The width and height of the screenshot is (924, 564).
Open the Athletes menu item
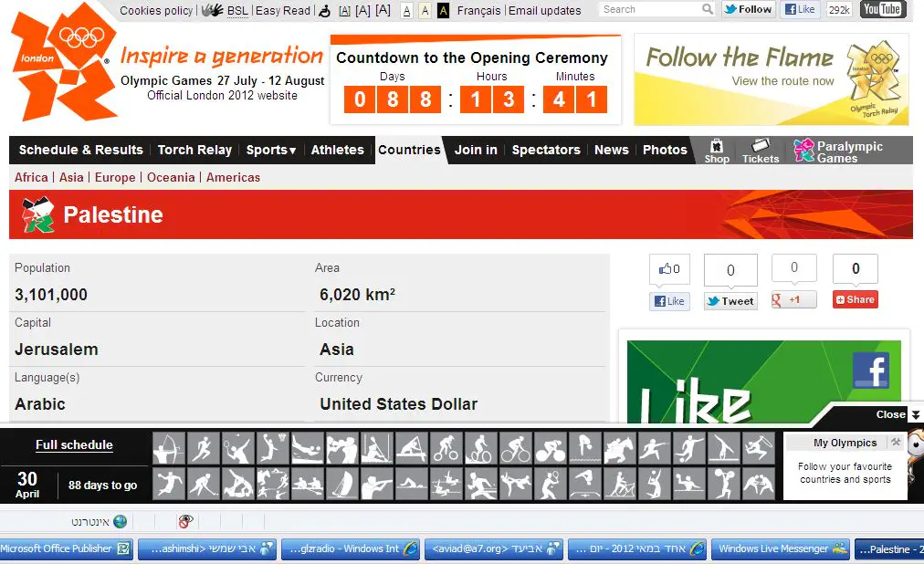[x=337, y=150]
